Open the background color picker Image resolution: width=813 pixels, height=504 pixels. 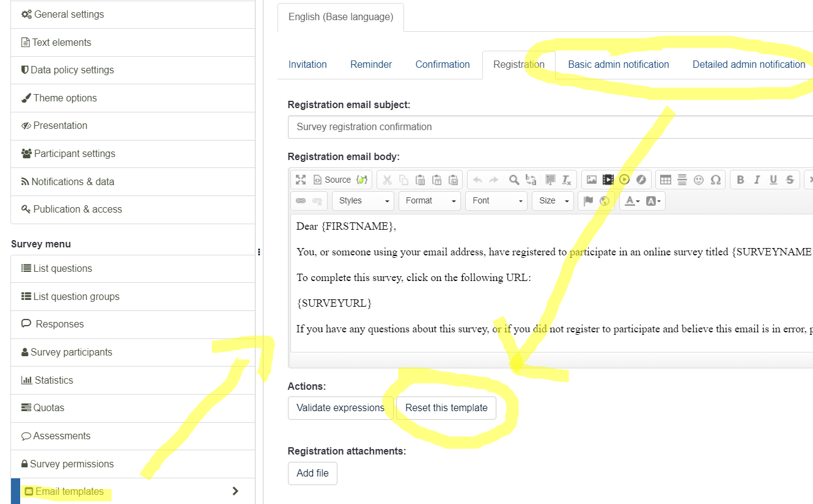coord(653,200)
